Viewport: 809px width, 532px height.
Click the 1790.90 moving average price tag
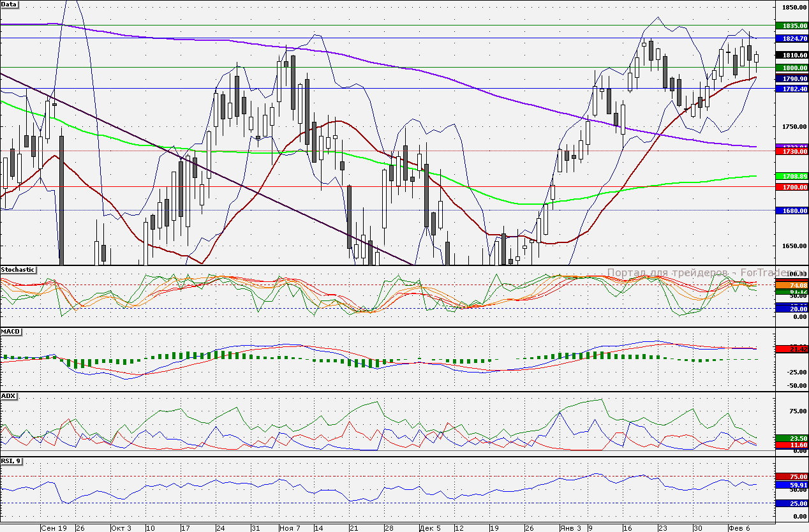click(790, 78)
